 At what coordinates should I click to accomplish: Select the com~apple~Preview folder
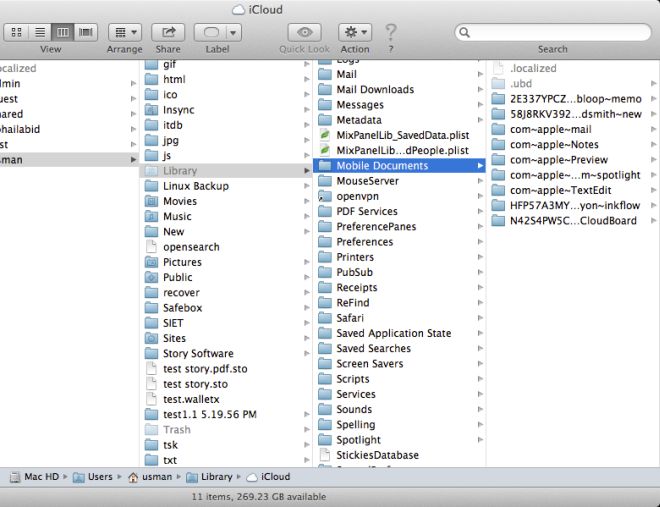tap(573, 160)
